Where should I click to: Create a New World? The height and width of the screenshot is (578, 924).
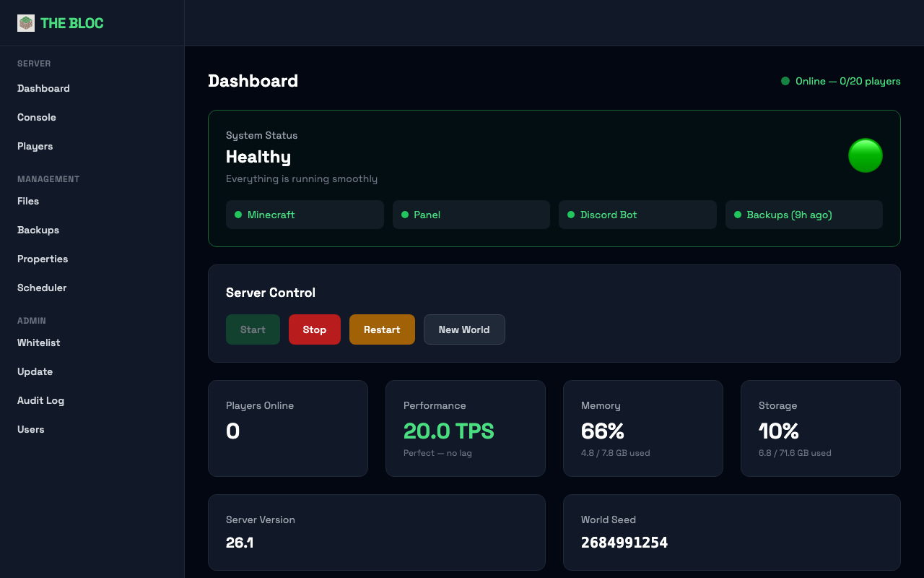tap(464, 329)
